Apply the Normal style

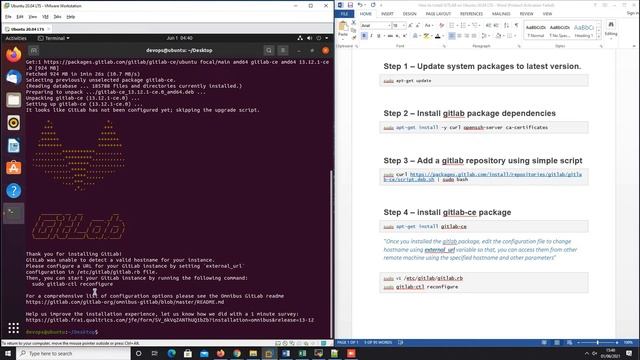point(536,31)
